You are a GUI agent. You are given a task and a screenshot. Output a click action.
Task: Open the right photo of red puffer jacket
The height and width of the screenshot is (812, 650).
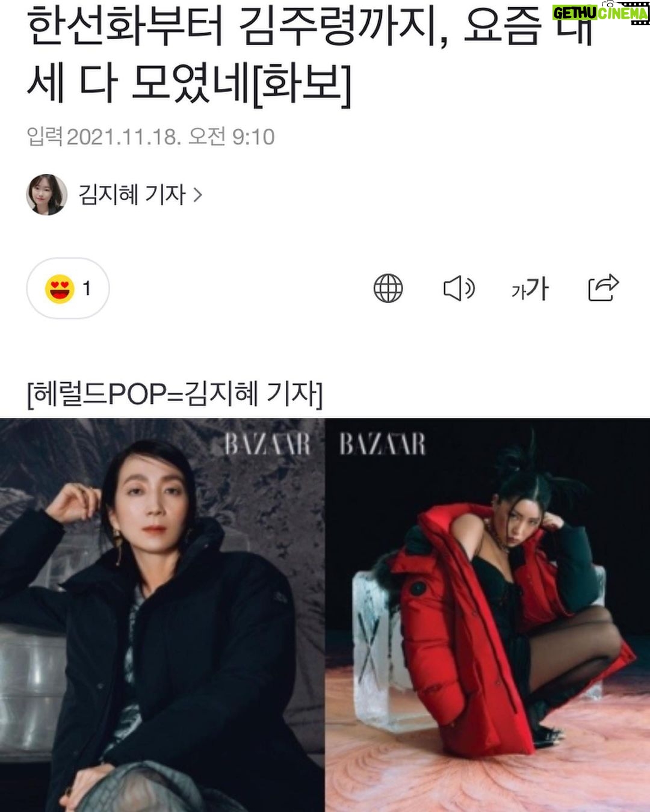tap(487, 615)
